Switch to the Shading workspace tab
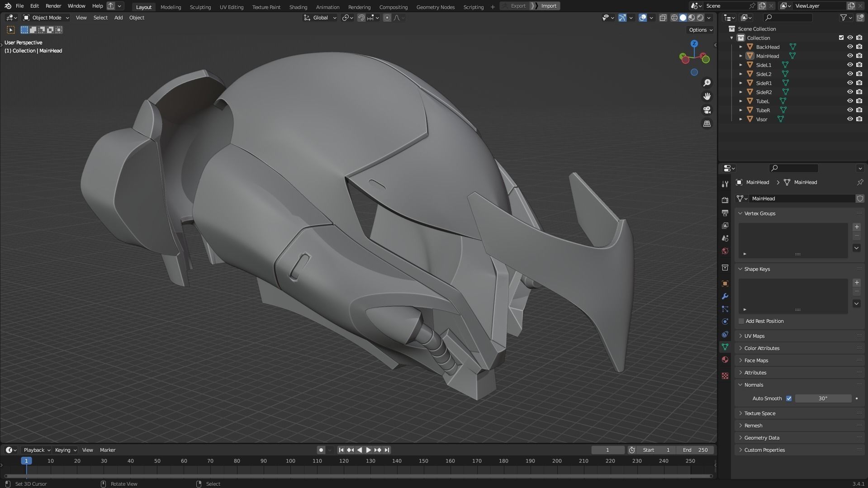This screenshot has width=868, height=488. tap(298, 7)
